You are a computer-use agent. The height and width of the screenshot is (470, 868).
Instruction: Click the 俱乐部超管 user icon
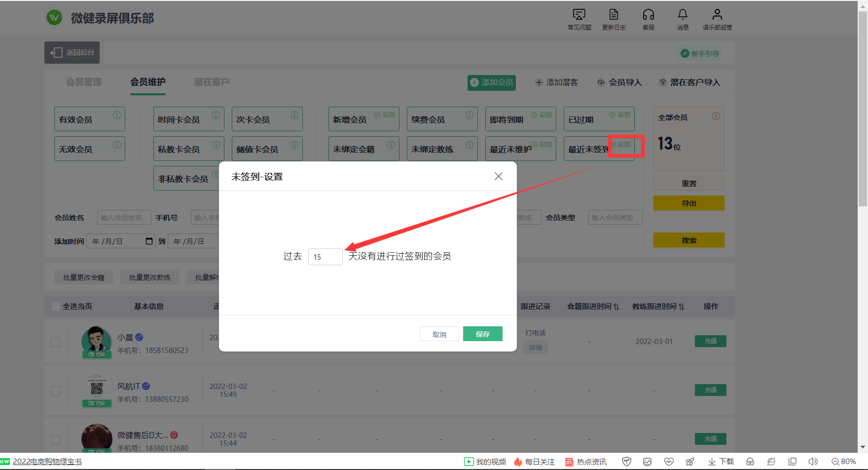pos(717,15)
